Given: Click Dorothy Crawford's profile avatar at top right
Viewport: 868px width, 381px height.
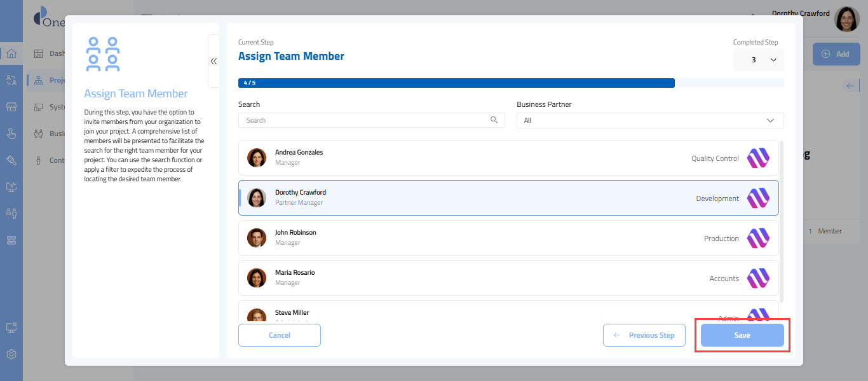Looking at the screenshot, I should [x=846, y=20].
